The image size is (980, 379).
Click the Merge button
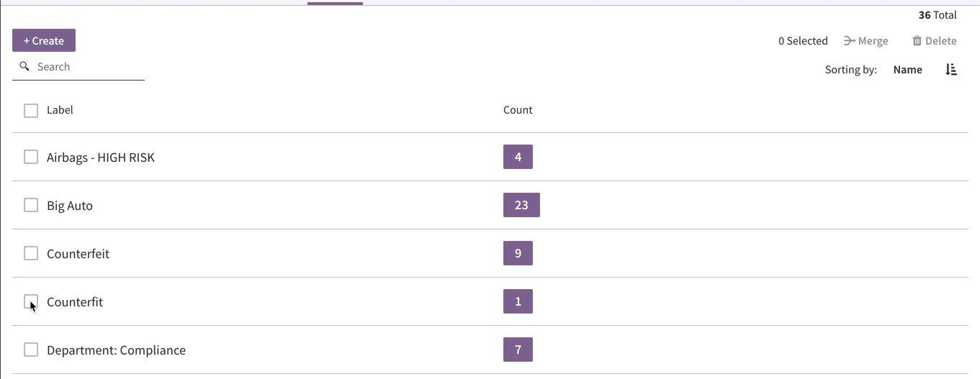coord(866,41)
